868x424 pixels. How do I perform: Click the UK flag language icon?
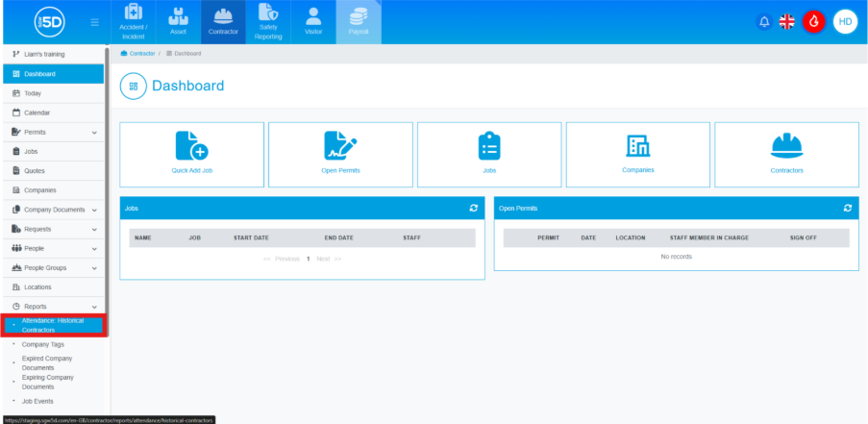click(x=787, y=21)
